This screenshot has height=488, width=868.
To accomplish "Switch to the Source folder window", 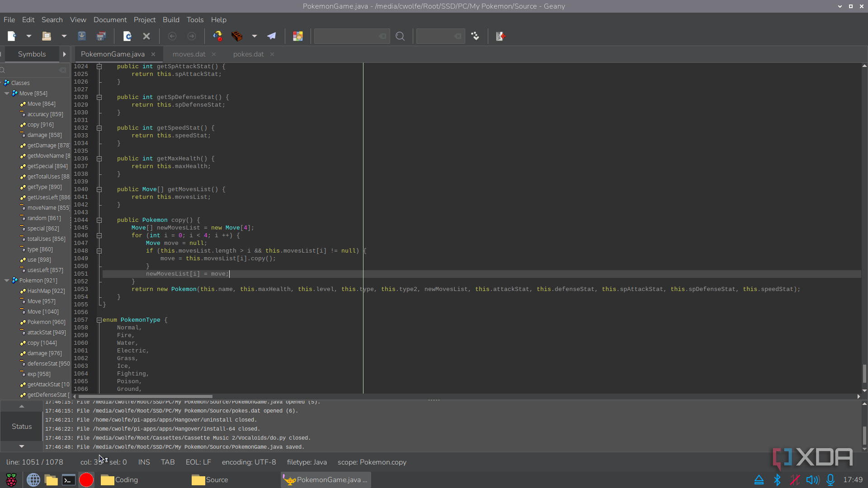I will 210,480.
